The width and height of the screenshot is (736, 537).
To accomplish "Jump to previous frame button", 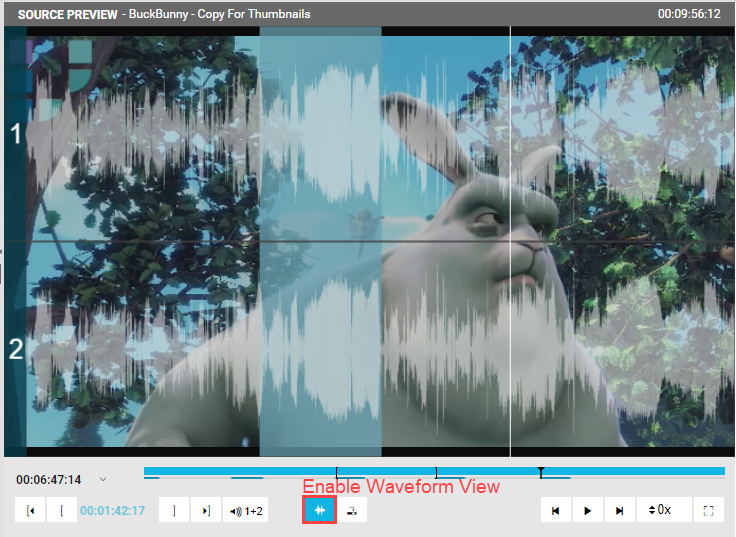I will click(556, 510).
